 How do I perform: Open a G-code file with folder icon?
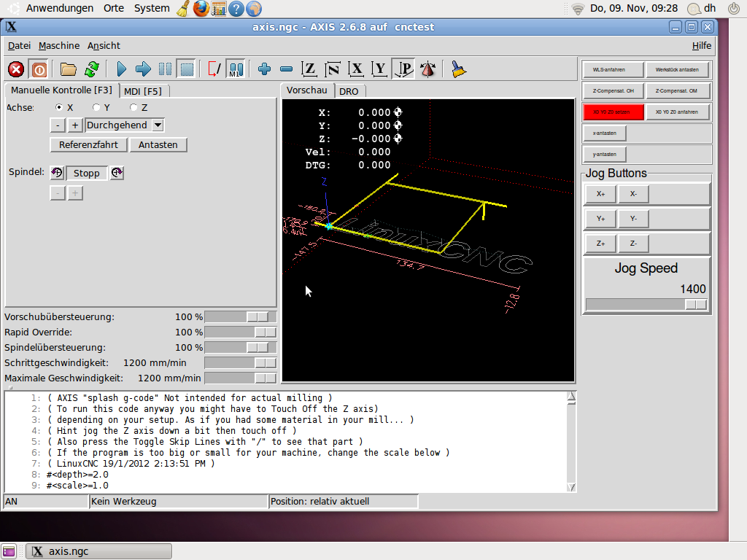68,69
